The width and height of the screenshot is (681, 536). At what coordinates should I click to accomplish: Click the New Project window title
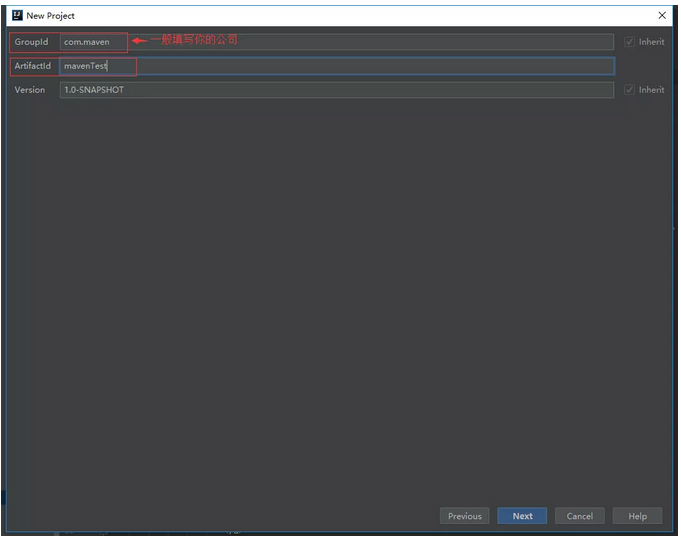pos(50,16)
